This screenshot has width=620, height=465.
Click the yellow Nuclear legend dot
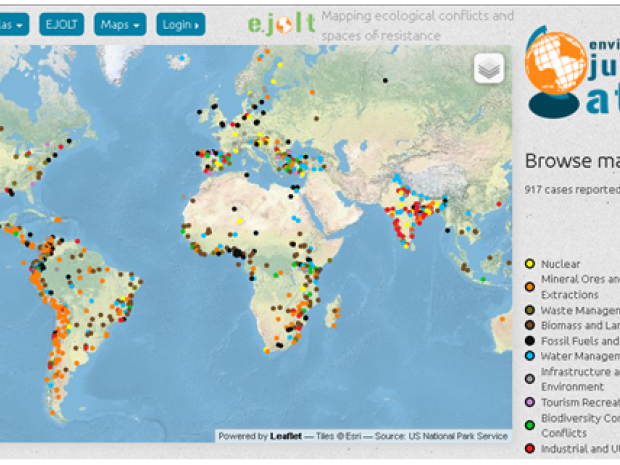coord(530,264)
